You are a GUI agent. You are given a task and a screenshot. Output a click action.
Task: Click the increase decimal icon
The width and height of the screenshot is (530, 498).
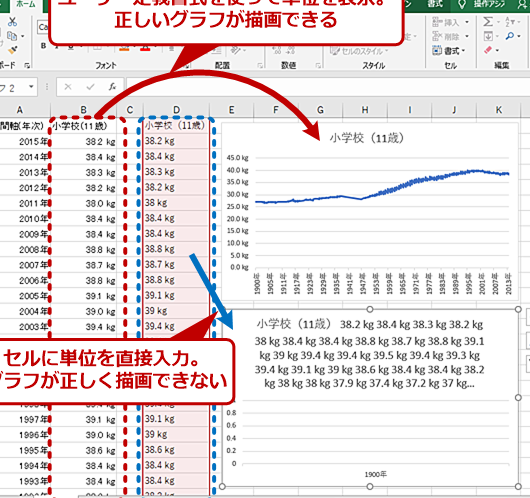[277, 51]
